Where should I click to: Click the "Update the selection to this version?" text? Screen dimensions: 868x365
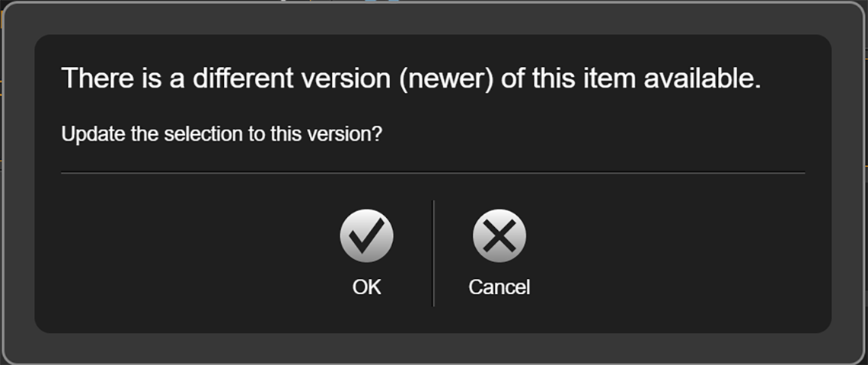click(x=222, y=134)
